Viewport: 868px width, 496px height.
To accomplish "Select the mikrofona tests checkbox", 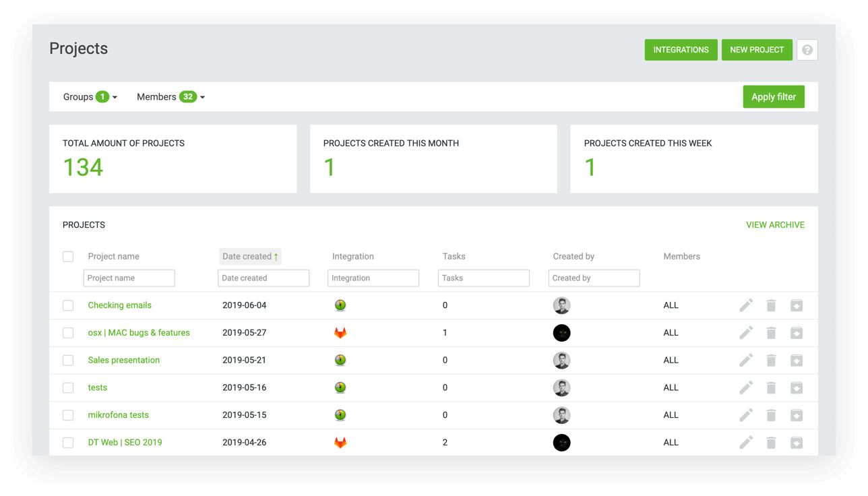I will (x=68, y=415).
